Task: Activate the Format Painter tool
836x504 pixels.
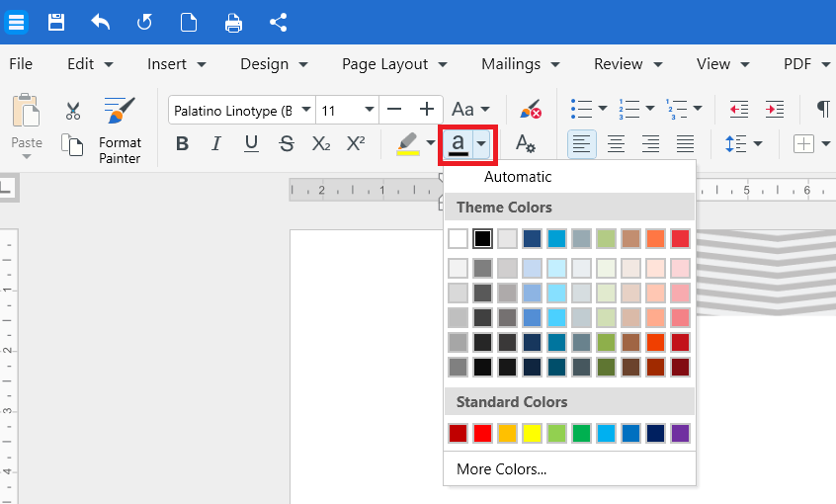Action: [120, 130]
